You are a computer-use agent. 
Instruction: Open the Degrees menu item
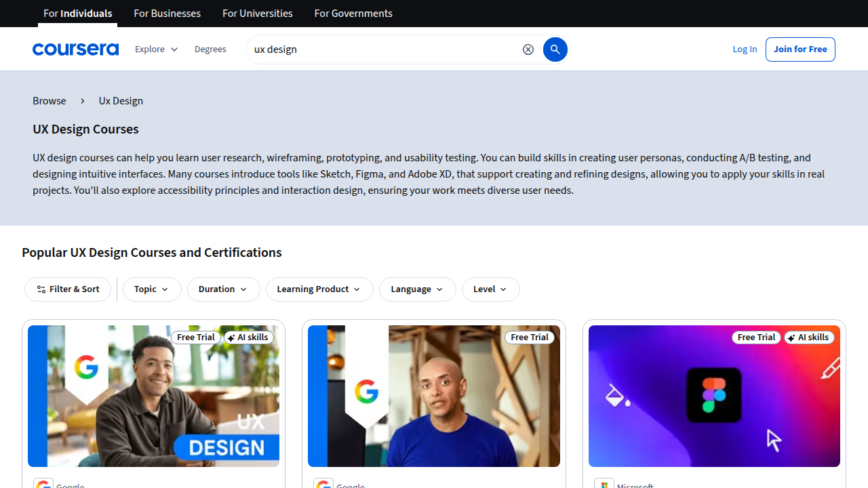210,49
